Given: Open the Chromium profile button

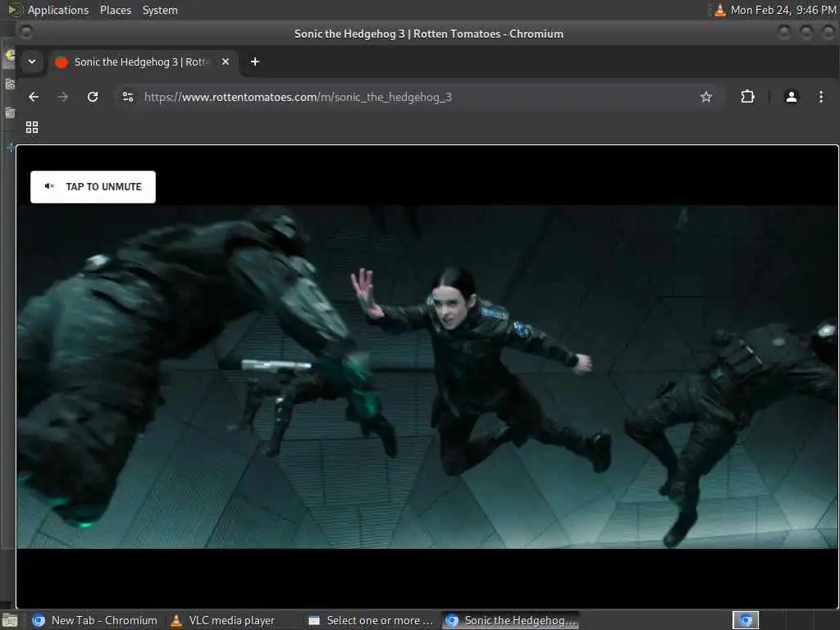Looking at the screenshot, I should point(792,97).
